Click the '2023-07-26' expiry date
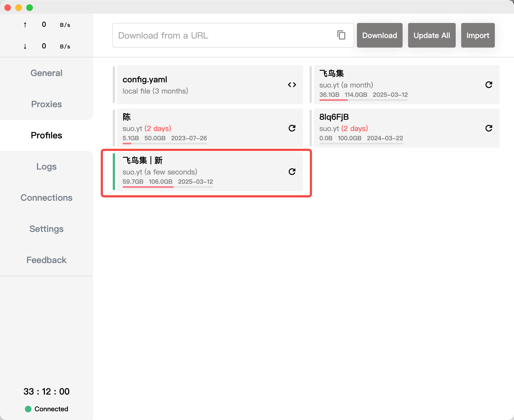This screenshot has height=420, width=514. pyautogui.click(x=189, y=138)
